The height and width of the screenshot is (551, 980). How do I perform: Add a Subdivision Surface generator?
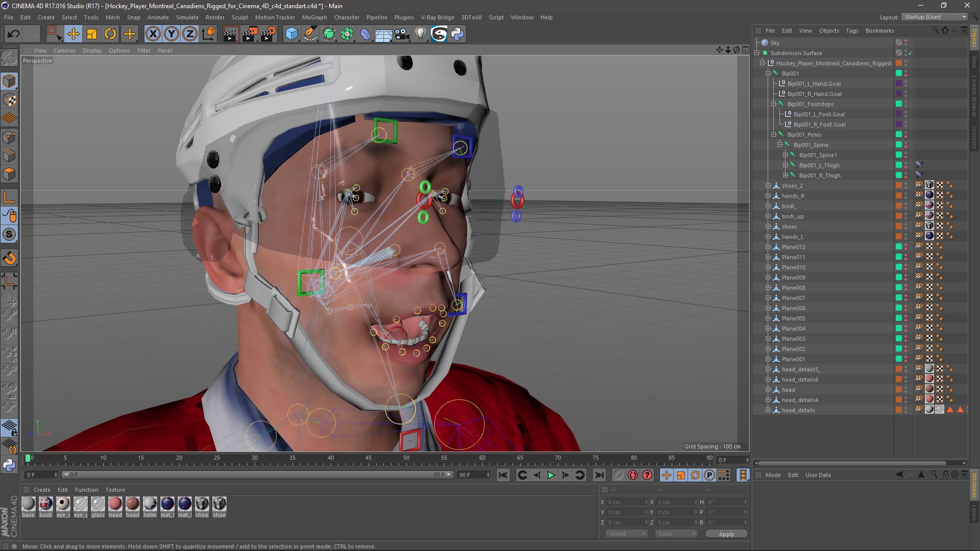[329, 34]
